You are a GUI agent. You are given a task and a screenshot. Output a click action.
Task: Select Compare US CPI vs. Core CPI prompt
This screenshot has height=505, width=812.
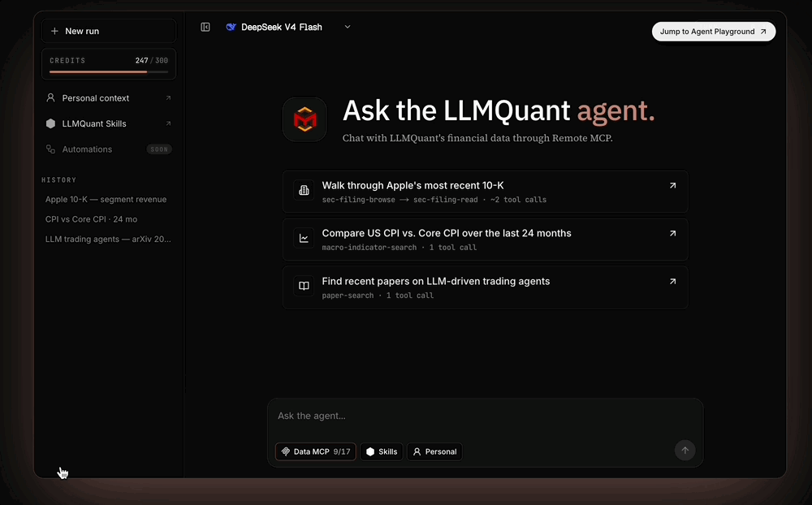pos(486,240)
